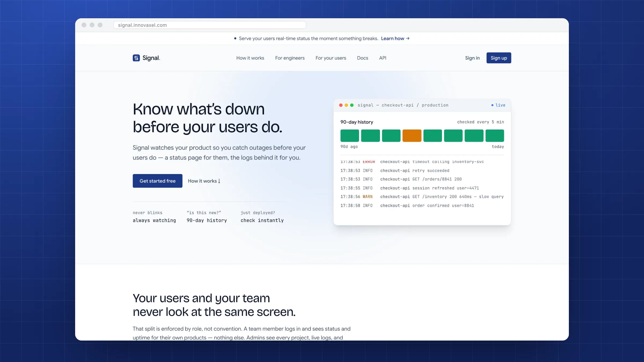
Task: Click the Signal logo icon
Action: pos(136,58)
